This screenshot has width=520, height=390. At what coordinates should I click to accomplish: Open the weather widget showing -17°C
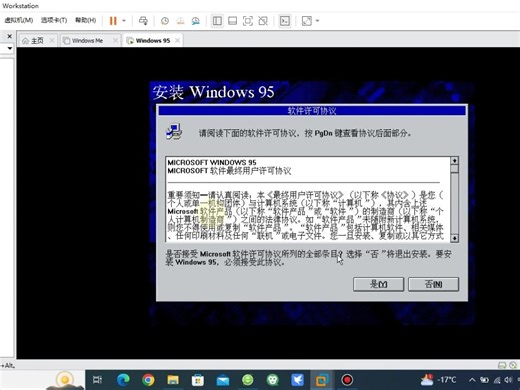pyautogui.click(x=438, y=380)
